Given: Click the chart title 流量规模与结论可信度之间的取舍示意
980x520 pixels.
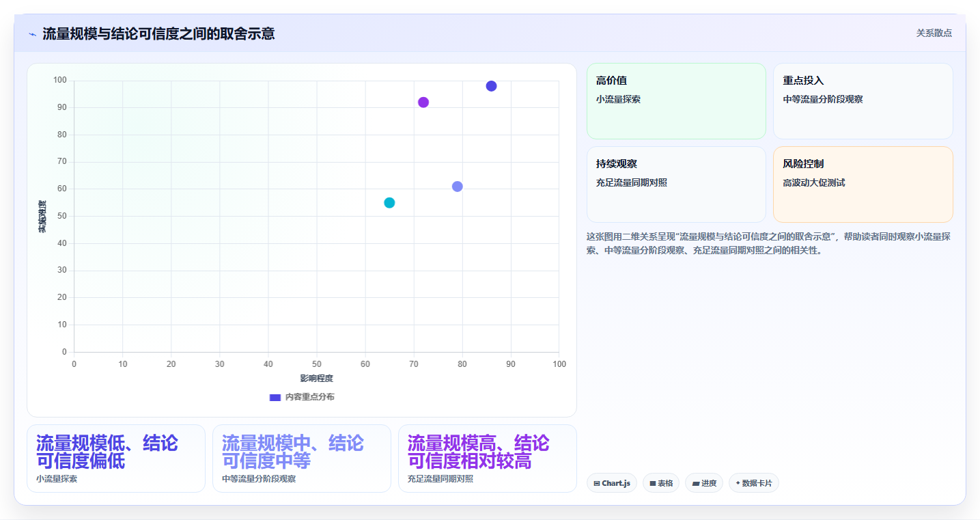Looking at the screenshot, I should pyautogui.click(x=158, y=33).
